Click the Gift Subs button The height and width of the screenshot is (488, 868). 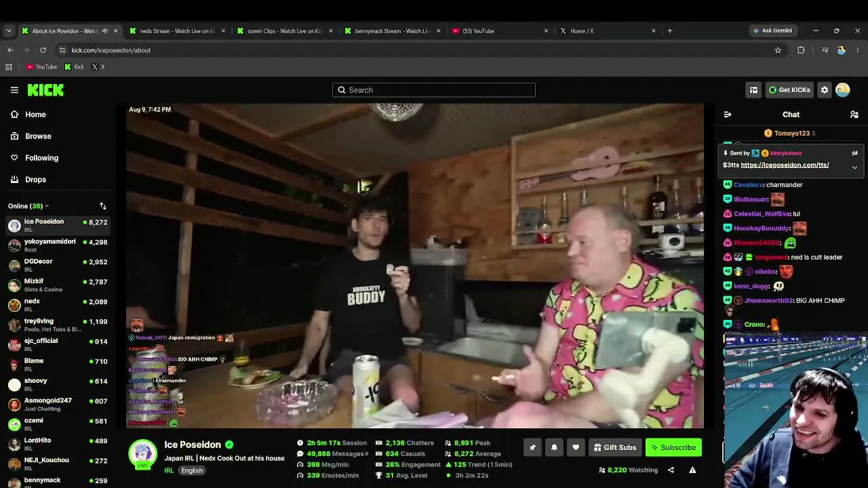point(615,447)
